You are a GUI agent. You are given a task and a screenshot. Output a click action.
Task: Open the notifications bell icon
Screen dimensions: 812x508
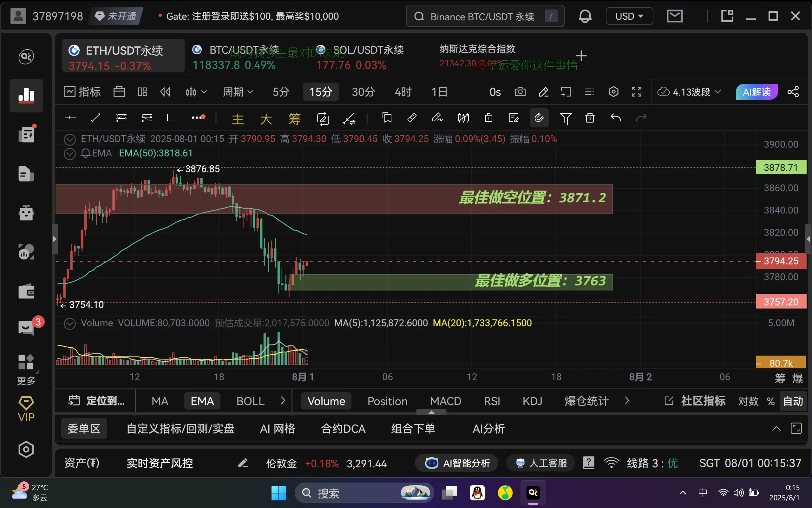585,16
